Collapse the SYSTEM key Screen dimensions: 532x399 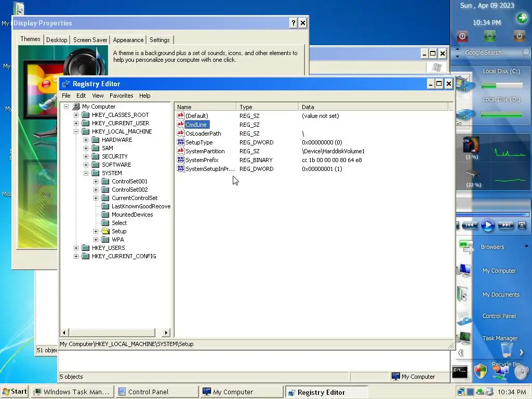pos(86,174)
